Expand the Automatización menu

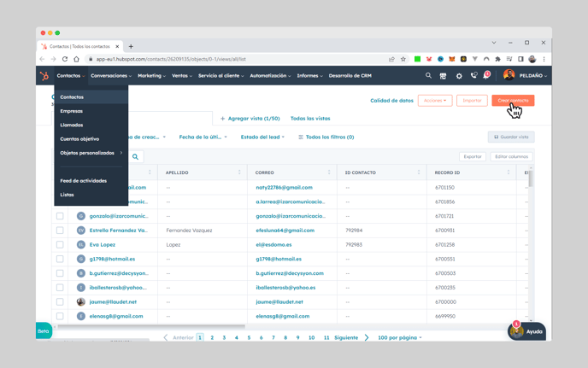click(270, 76)
